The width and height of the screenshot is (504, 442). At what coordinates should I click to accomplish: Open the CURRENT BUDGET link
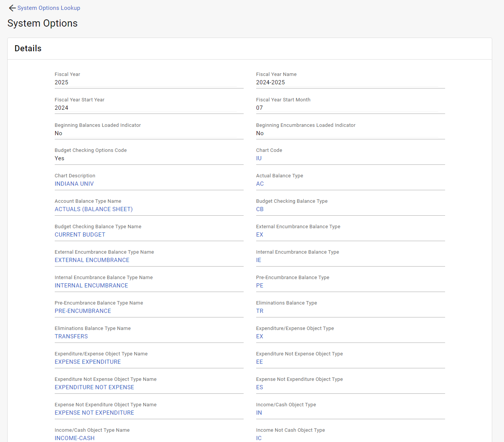click(80, 235)
